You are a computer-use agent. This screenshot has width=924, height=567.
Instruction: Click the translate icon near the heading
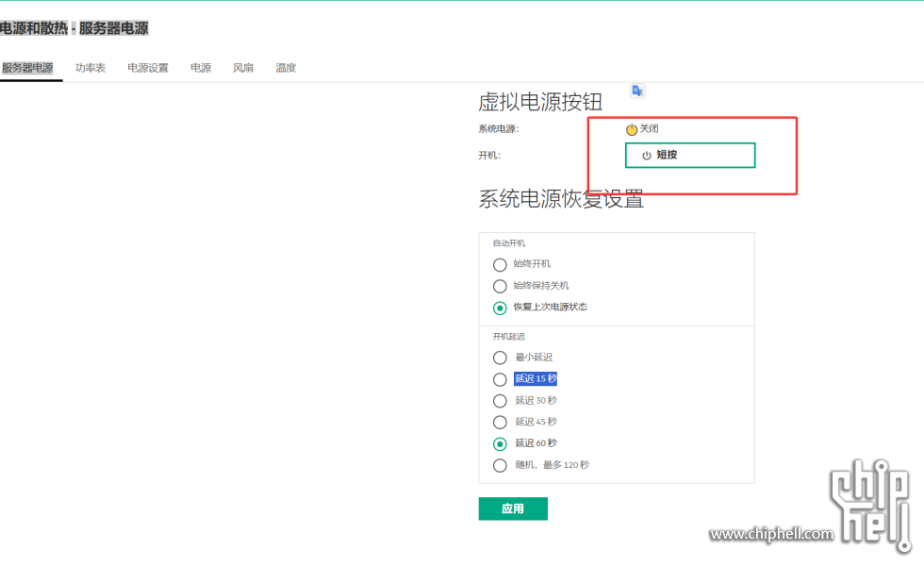(637, 91)
